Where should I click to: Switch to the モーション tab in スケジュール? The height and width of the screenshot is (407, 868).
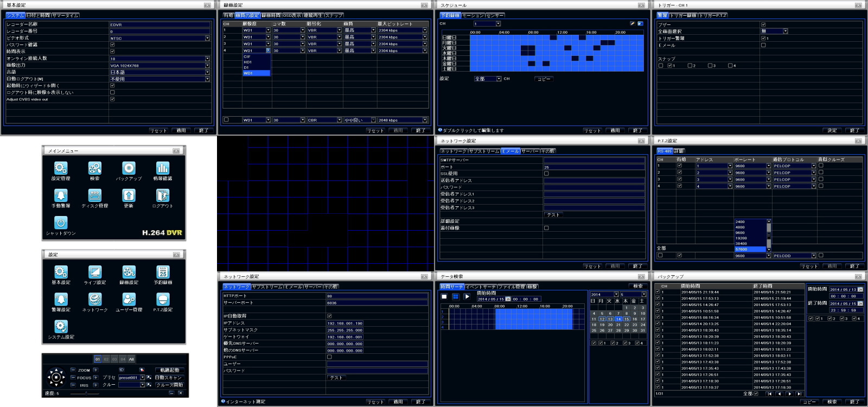473,16
